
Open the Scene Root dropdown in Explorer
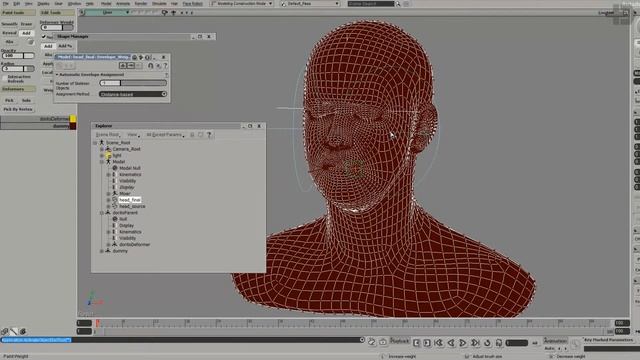[x=108, y=135]
